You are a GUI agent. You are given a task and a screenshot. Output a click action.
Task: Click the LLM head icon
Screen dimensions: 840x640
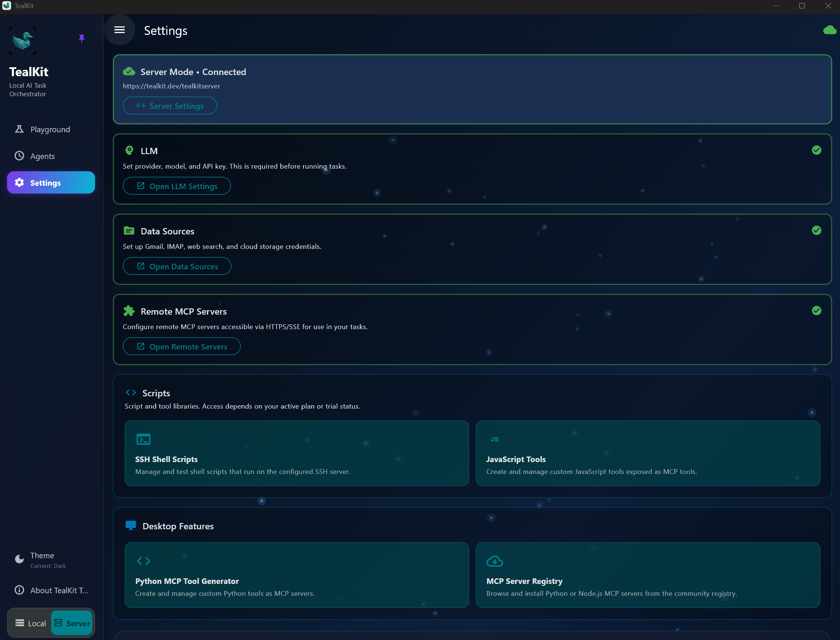129,150
